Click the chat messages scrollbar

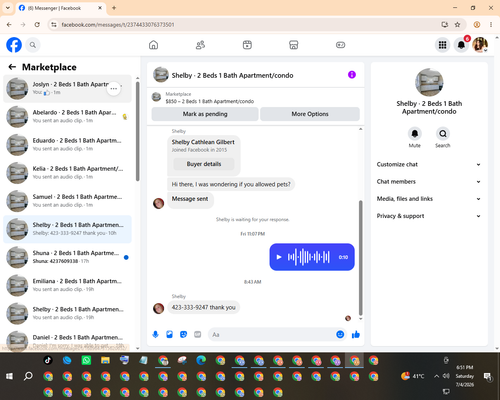(360, 257)
